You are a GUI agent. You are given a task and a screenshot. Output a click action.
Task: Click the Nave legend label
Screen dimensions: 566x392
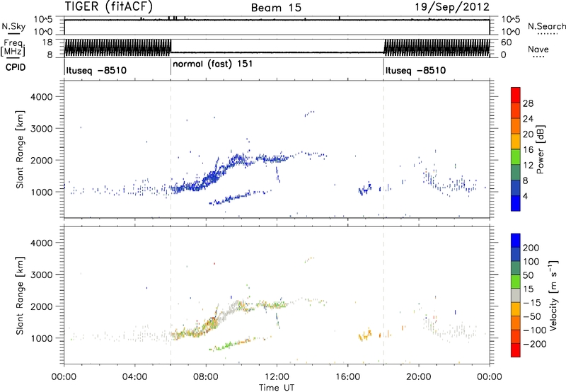pyautogui.click(x=538, y=49)
